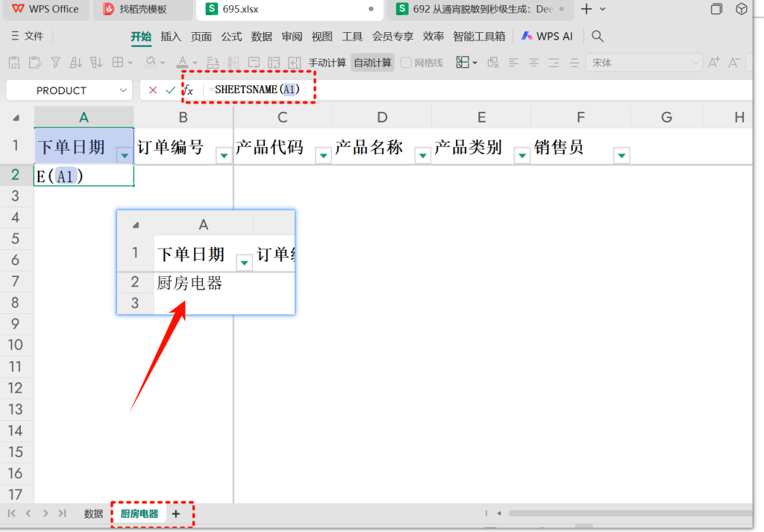Screen dimensions: 764x532
Task: Expand borders options dropdown arrow
Action: pyautogui.click(x=130, y=63)
